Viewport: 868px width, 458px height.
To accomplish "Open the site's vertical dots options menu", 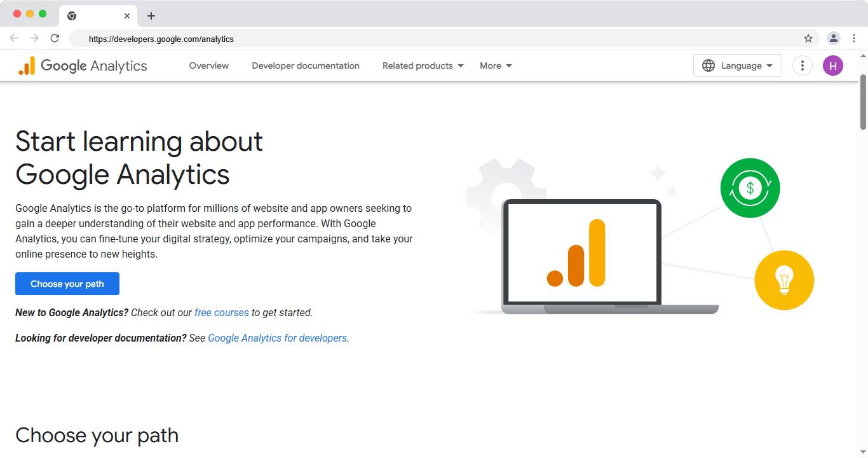I will pos(803,66).
